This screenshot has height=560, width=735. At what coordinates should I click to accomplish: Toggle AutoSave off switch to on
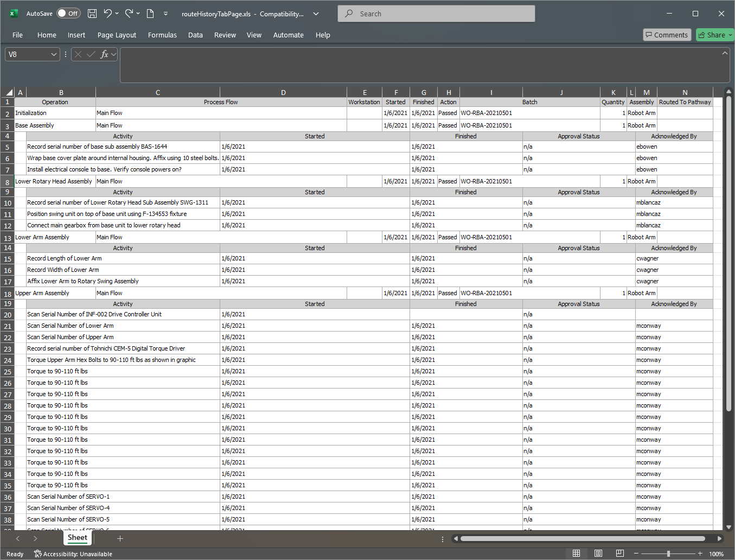point(68,14)
